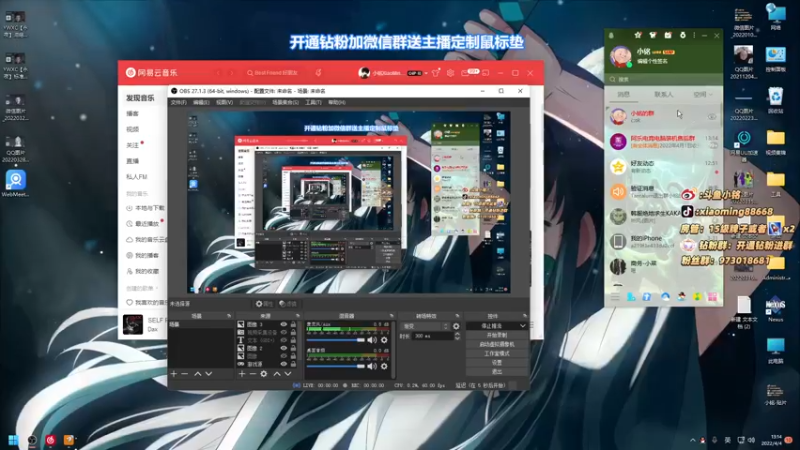
Task: Open OBS 视图(V) menu
Action: [224, 103]
